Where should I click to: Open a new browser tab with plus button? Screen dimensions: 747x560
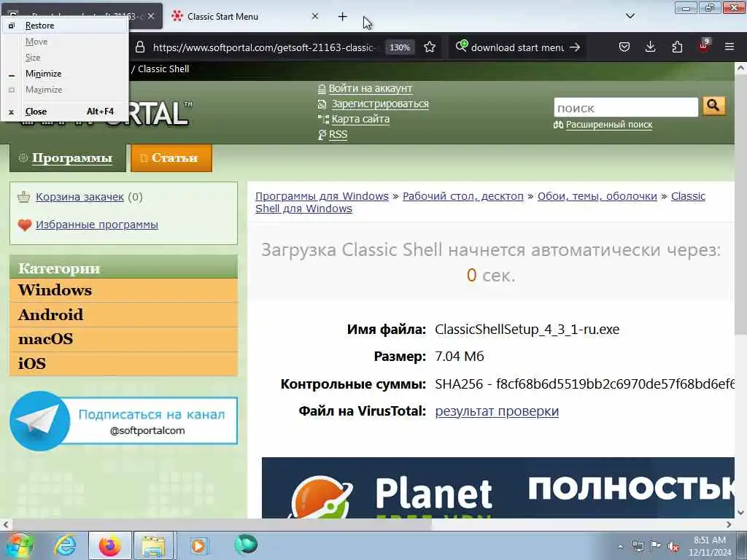[343, 17]
